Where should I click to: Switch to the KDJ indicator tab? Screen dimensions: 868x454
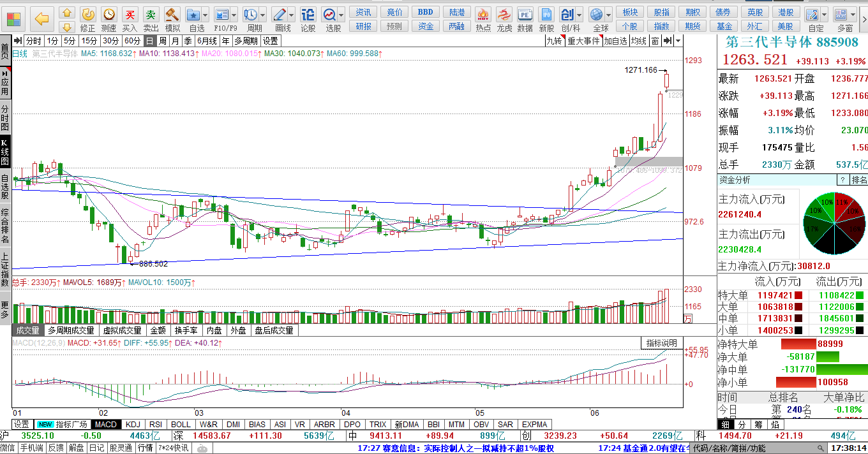pyautogui.click(x=133, y=424)
